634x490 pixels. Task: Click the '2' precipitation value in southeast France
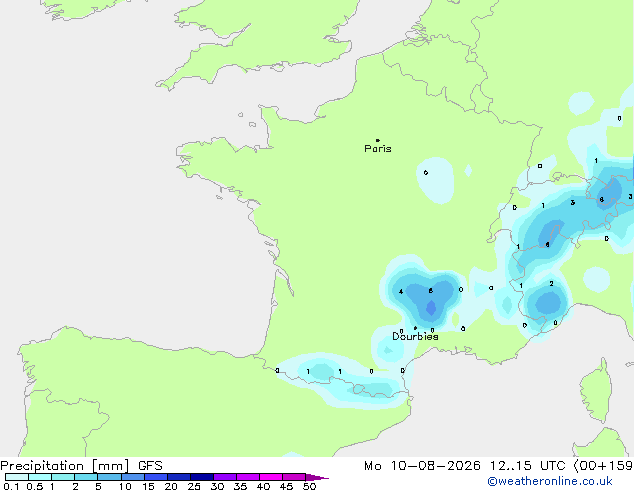tap(552, 284)
